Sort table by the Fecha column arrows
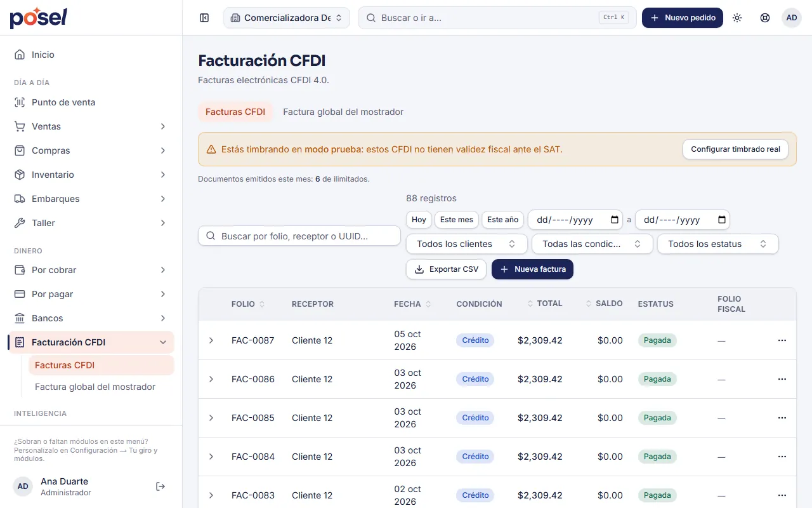The image size is (812, 508). 428,304
